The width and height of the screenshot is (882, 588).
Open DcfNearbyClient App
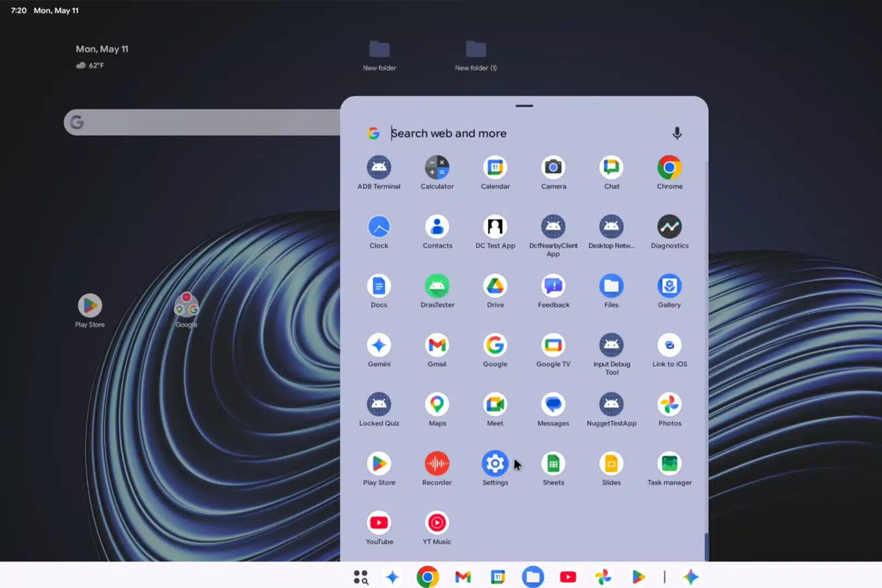click(x=553, y=226)
